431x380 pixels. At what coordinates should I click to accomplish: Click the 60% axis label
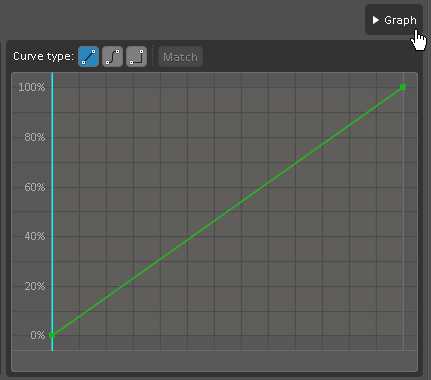click(35, 187)
